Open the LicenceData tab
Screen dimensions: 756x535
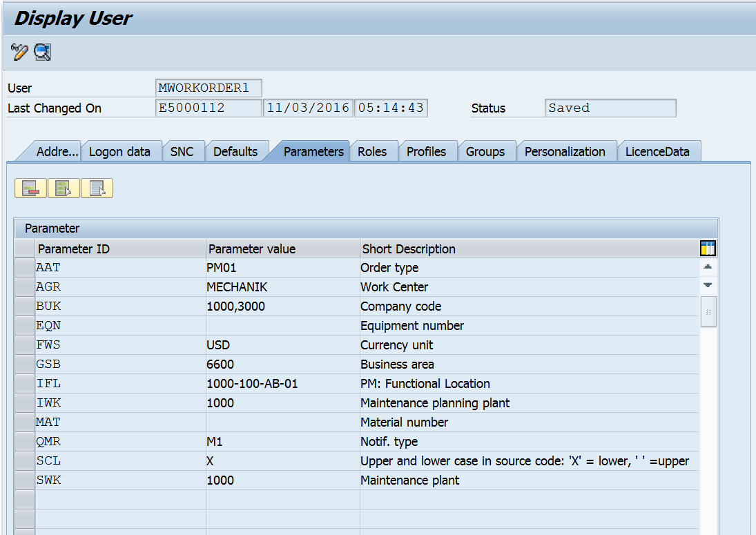pos(657,152)
